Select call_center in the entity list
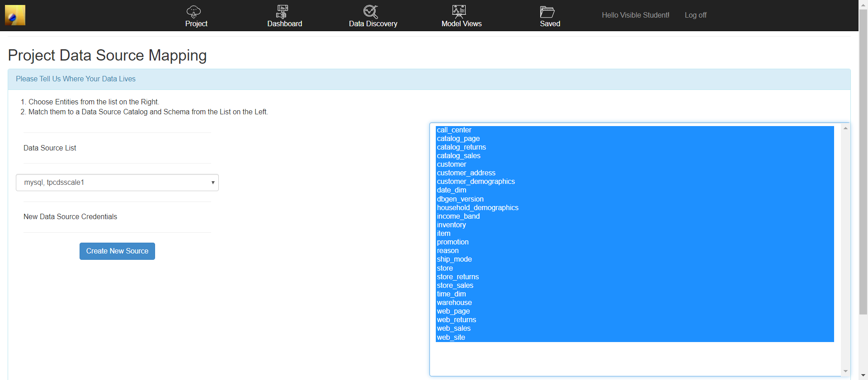The image size is (868, 380). click(x=635, y=130)
